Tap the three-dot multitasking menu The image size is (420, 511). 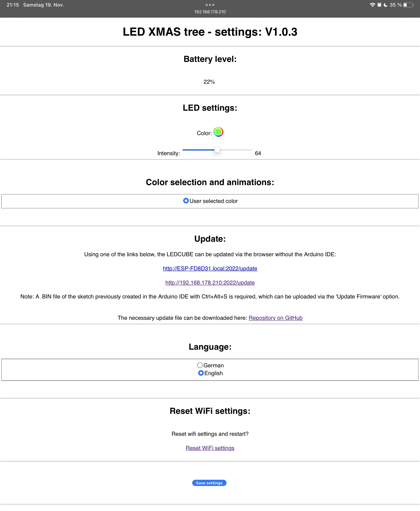click(210, 5)
